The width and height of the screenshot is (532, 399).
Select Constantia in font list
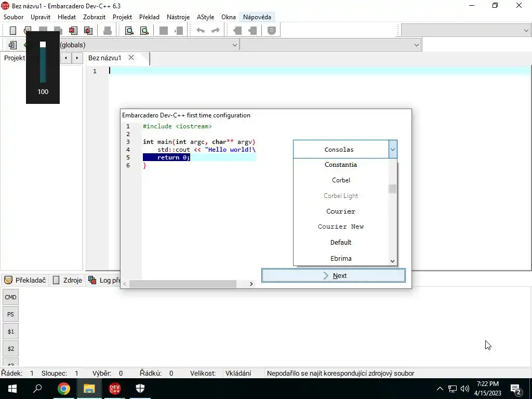tap(341, 165)
